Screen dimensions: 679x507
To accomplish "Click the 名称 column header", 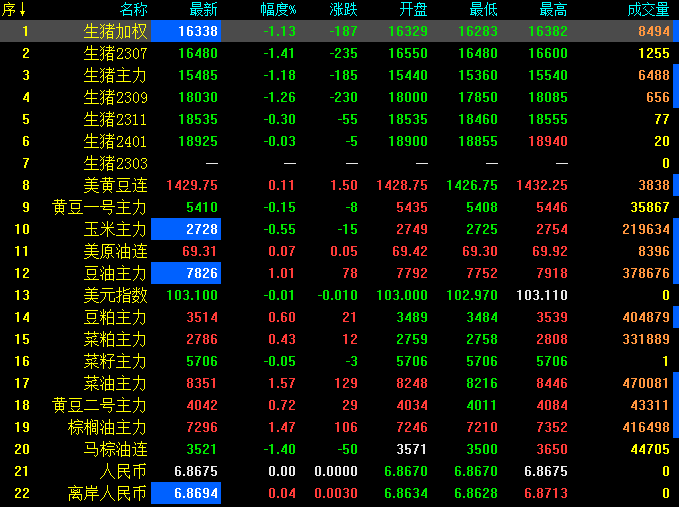I will click(132, 10).
